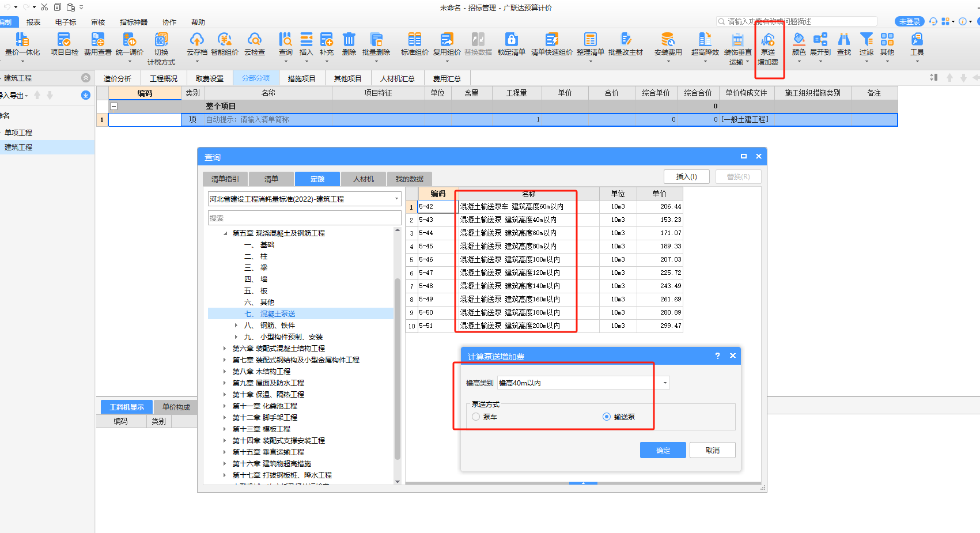
Task: Click 确定 in 计算泵送增加费 dialog
Action: [x=663, y=450]
